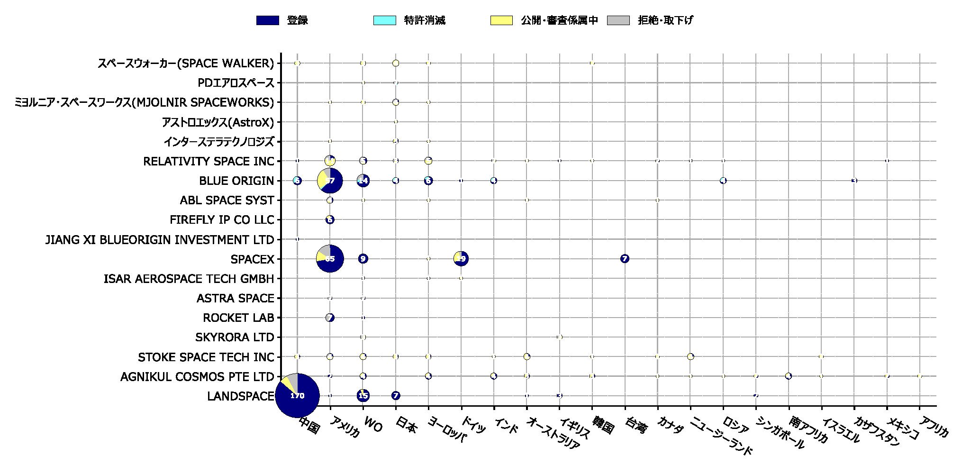Image resolution: width=980 pixels, height=465 pixels.
Task: Click the メキシコ axis label
Action: pyautogui.click(x=903, y=428)
